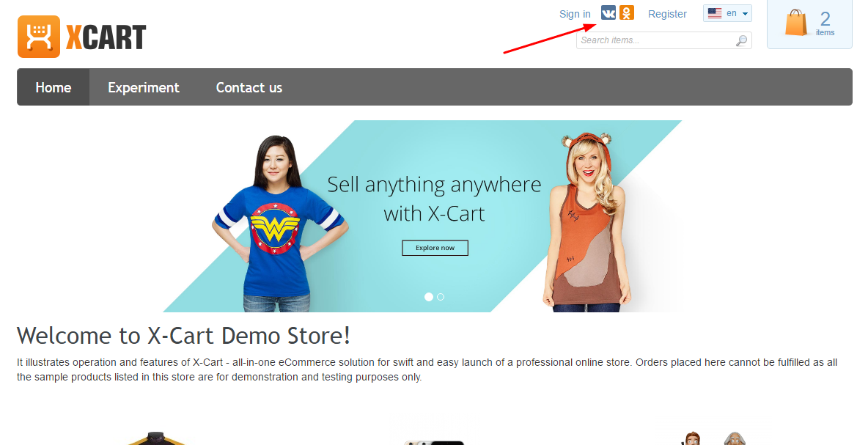Image resolution: width=868 pixels, height=445 pixels.
Task: Click the VK social login icon
Action: point(608,13)
